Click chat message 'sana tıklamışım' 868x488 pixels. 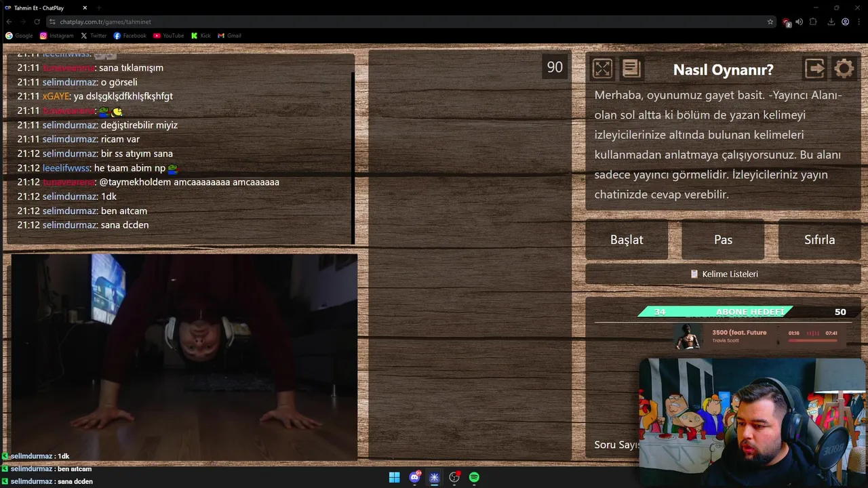click(131, 68)
